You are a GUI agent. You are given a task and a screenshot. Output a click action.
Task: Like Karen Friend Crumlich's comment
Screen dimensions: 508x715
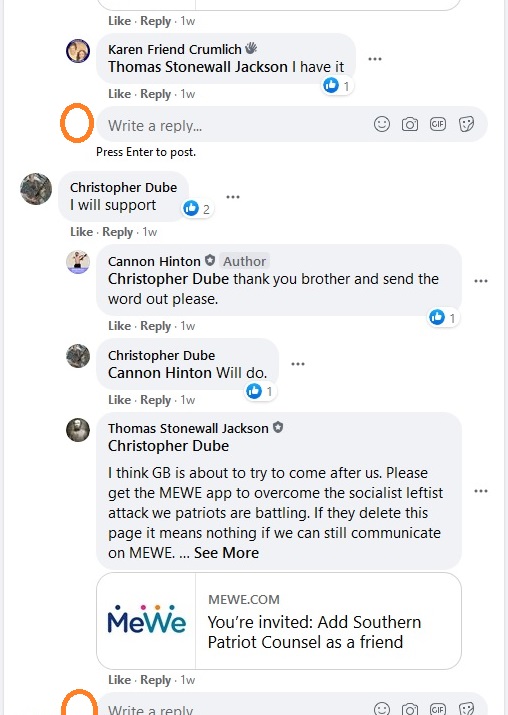119,94
